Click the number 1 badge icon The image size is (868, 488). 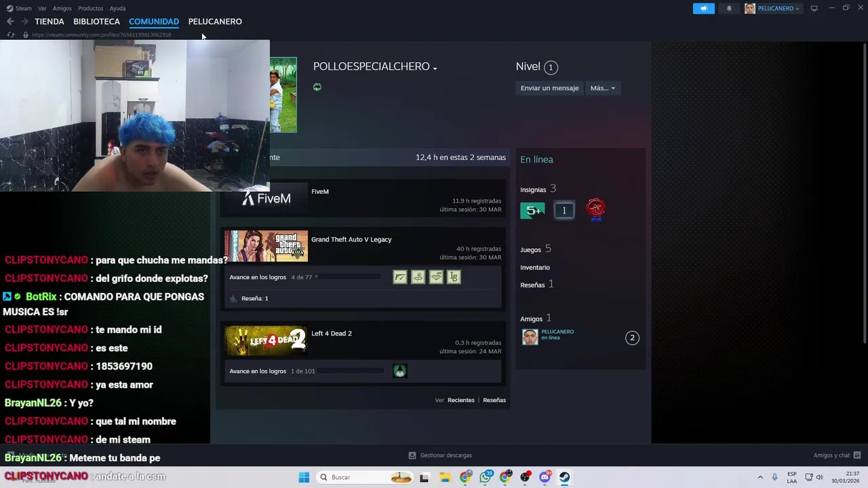[x=564, y=211]
